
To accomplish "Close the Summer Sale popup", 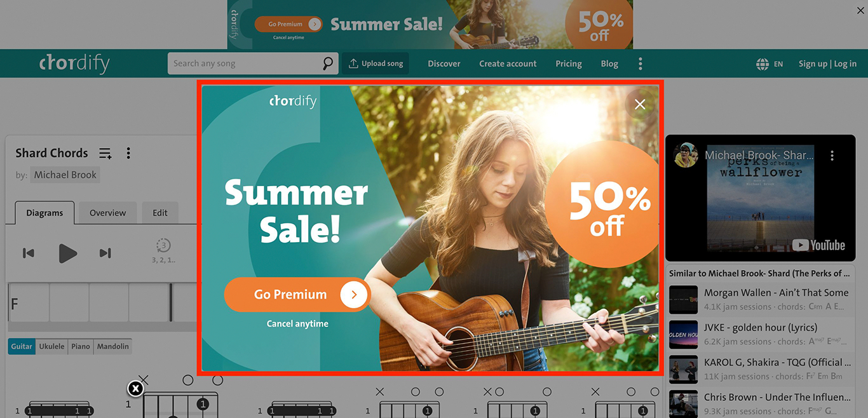I will point(640,104).
